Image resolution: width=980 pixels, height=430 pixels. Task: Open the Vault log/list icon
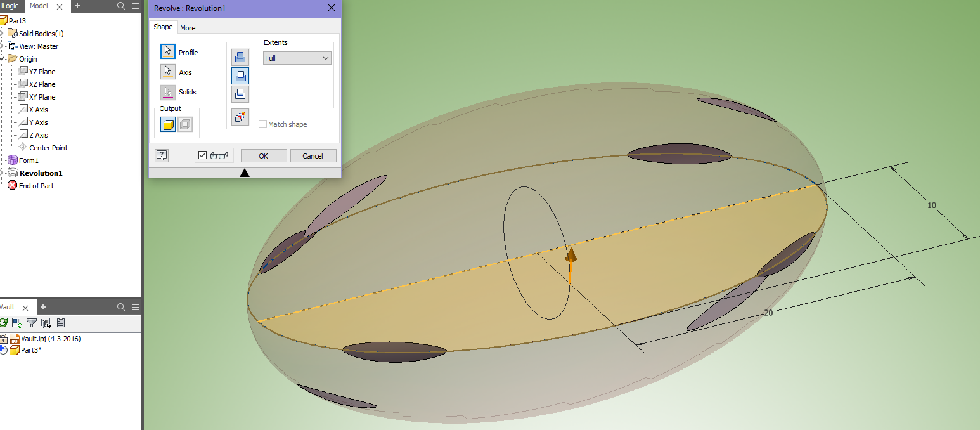(x=60, y=323)
